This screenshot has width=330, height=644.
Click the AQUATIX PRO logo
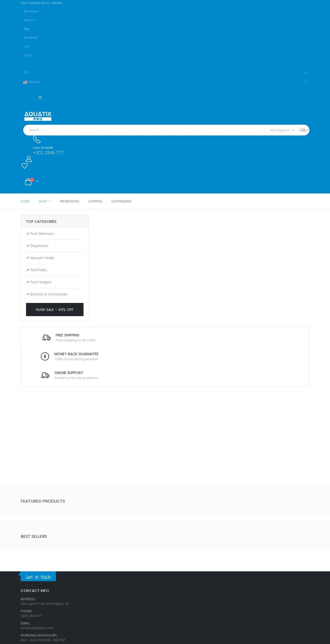[x=38, y=116]
